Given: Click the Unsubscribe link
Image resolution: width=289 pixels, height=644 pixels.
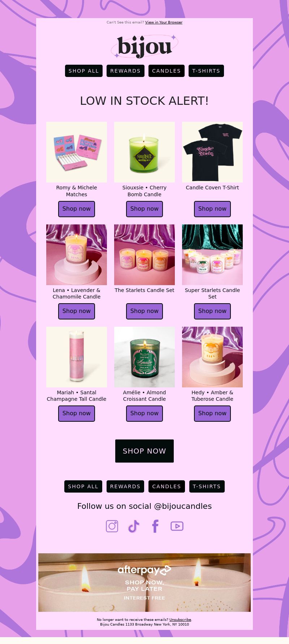Looking at the screenshot, I should (x=180, y=619).
